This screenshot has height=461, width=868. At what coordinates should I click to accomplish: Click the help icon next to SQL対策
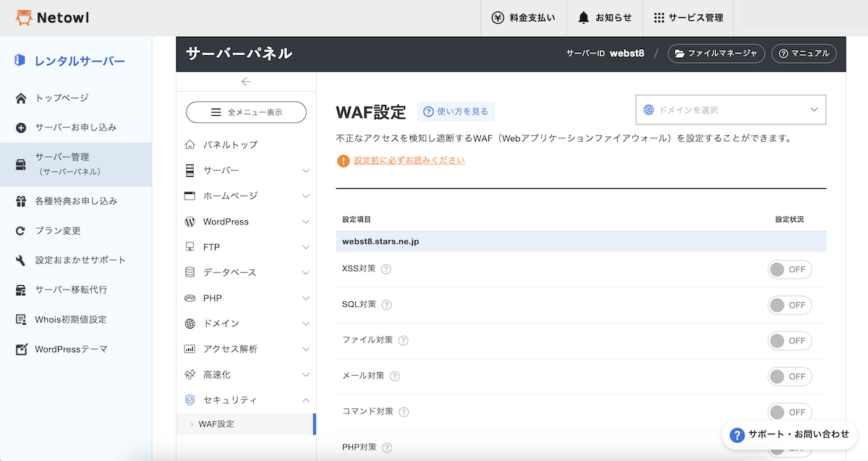[x=387, y=305]
